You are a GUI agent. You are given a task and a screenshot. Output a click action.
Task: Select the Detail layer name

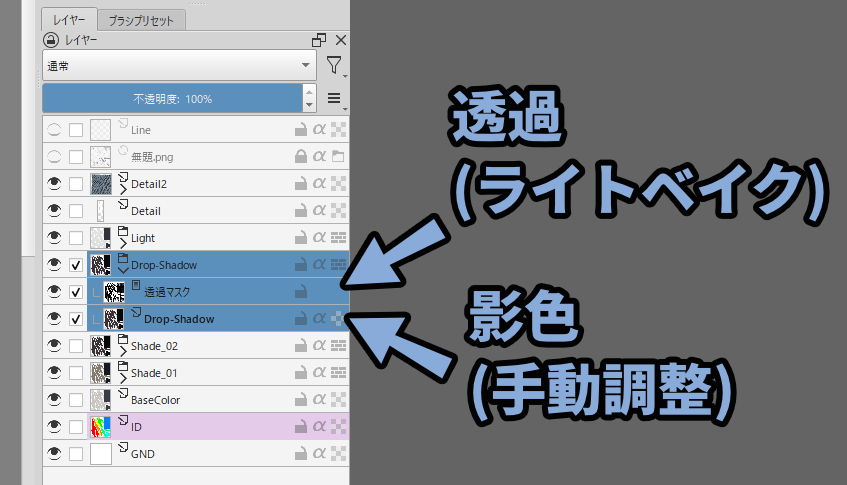click(146, 211)
